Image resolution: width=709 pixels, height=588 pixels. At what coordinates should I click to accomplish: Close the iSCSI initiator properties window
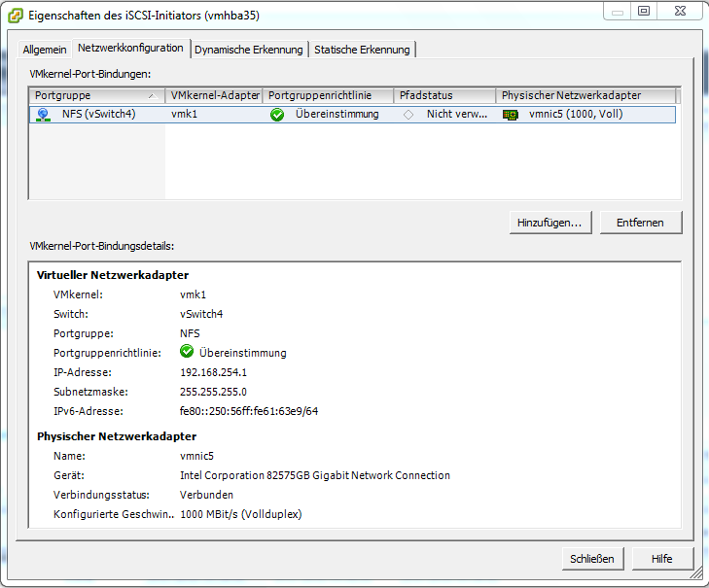pyautogui.click(x=680, y=11)
